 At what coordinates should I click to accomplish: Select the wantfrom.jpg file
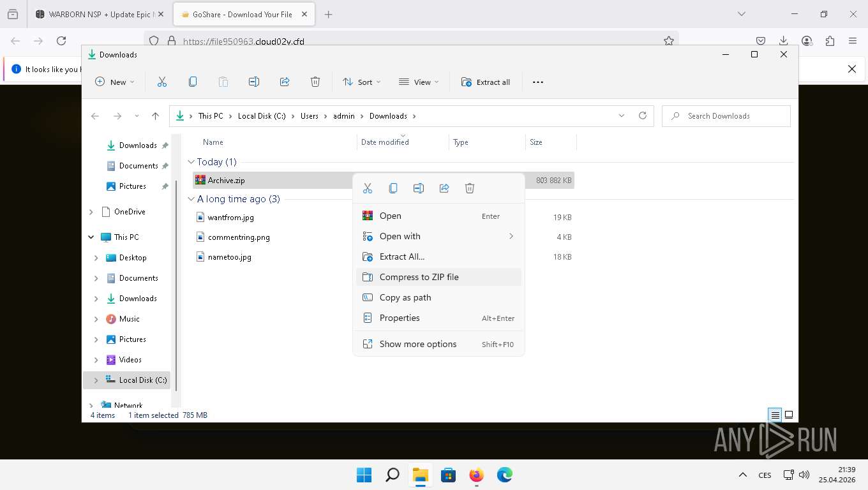[230, 218]
